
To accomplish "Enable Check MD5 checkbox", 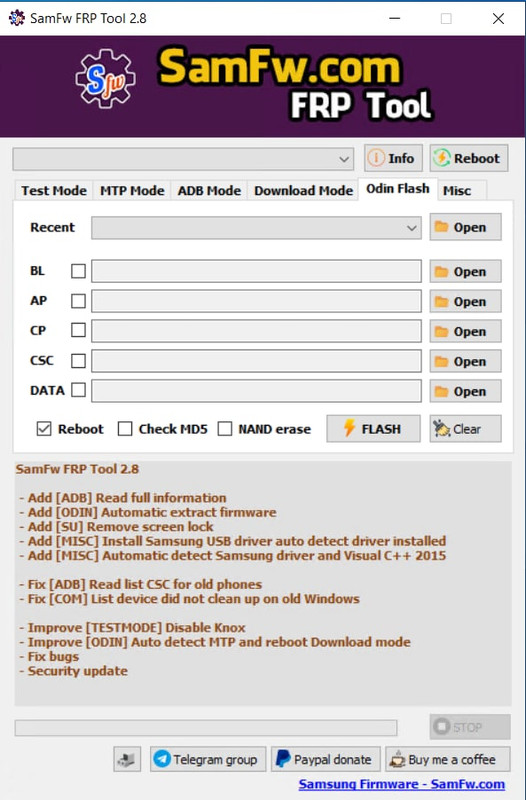I will [x=125, y=429].
